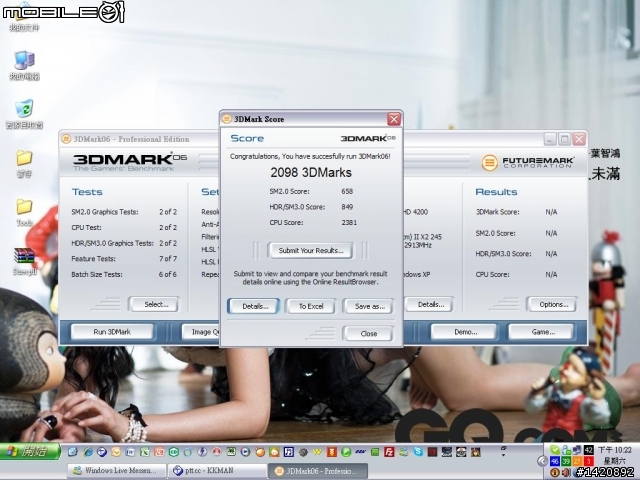Click the gear quick launch icon
This screenshot has height=480, width=640.
tap(303, 452)
